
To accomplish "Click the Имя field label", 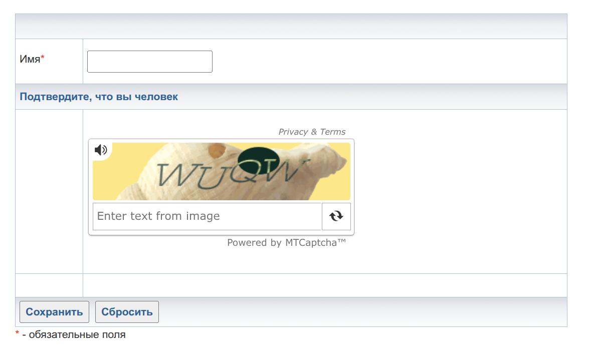I will 30,59.
